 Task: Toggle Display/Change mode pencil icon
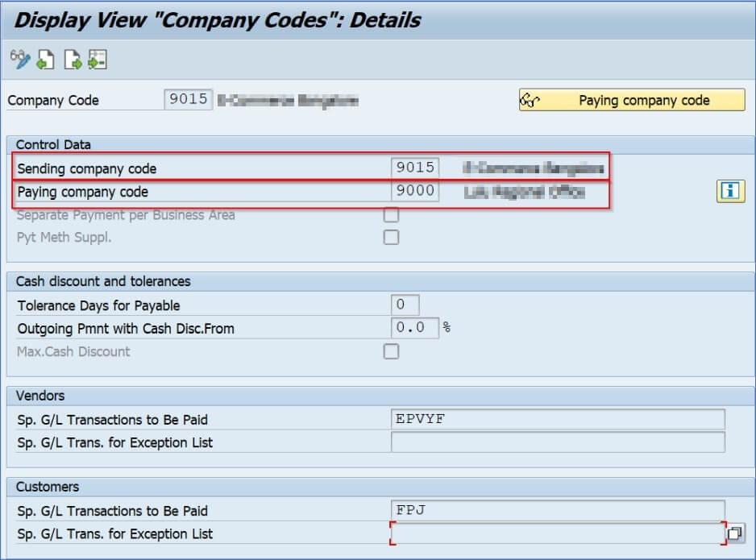pos(20,60)
